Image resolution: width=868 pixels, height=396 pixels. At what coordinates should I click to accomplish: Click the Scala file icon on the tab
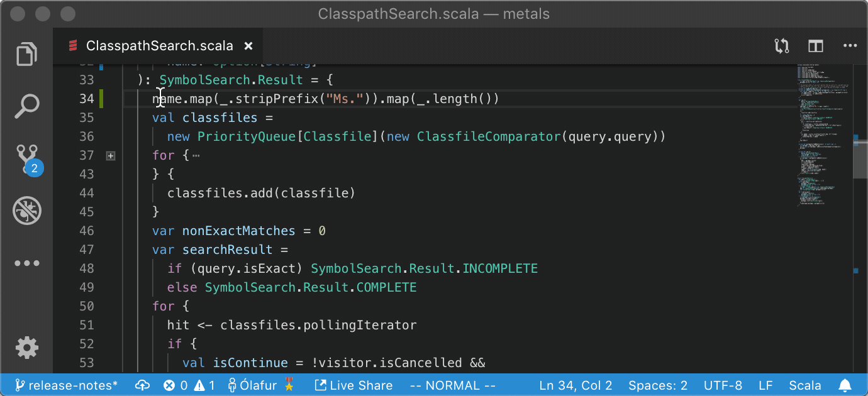click(73, 46)
